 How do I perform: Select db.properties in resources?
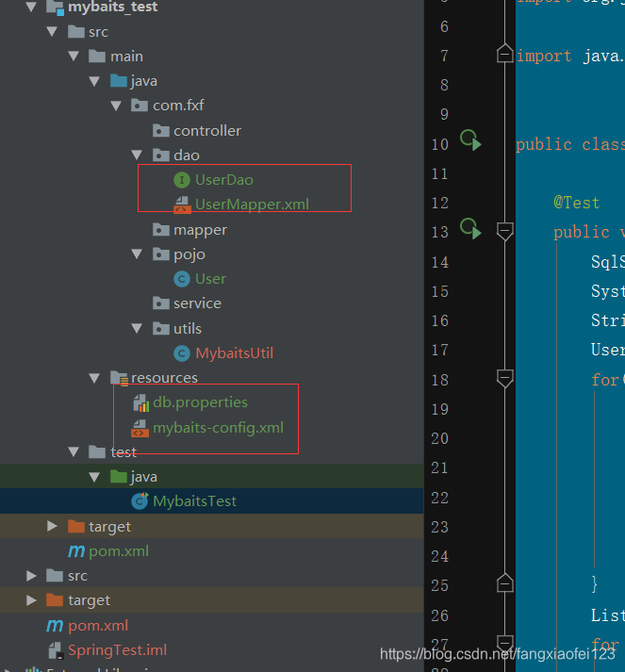tap(200, 402)
